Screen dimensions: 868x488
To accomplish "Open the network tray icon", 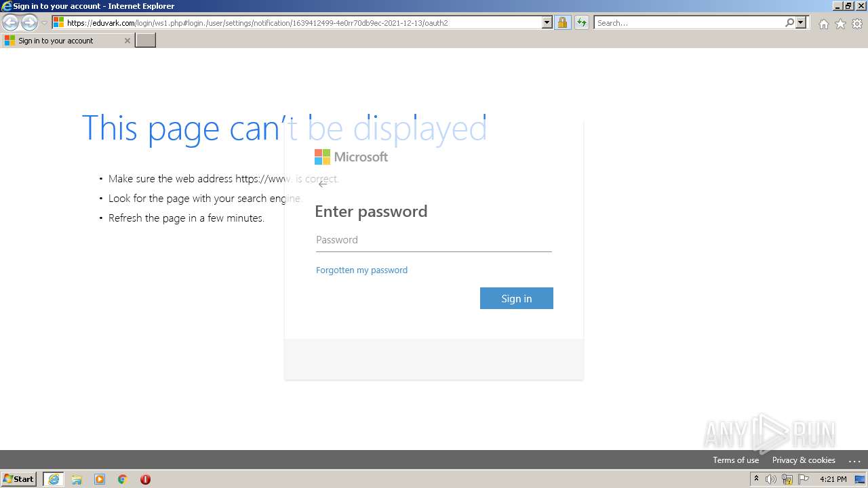I will 787,479.
